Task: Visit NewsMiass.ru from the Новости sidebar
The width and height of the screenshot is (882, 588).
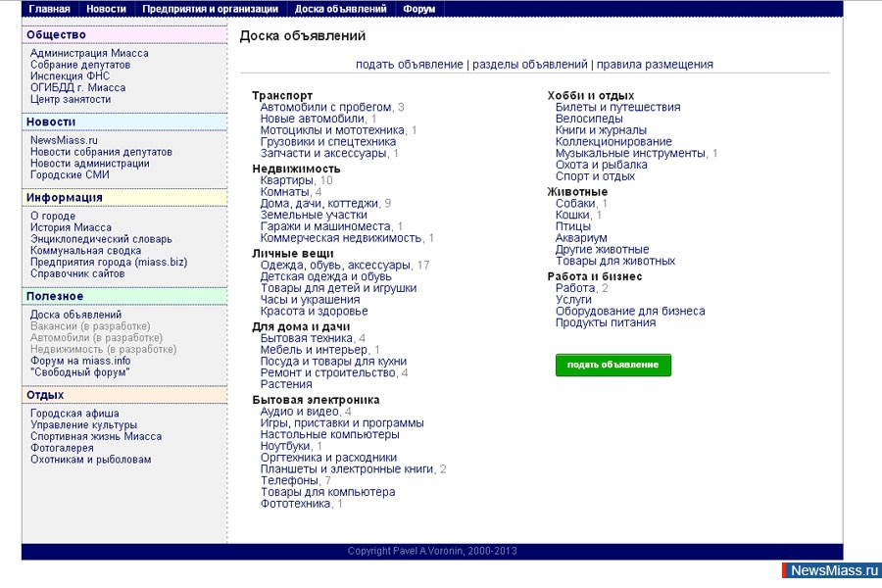Action: tap(64, 139)
